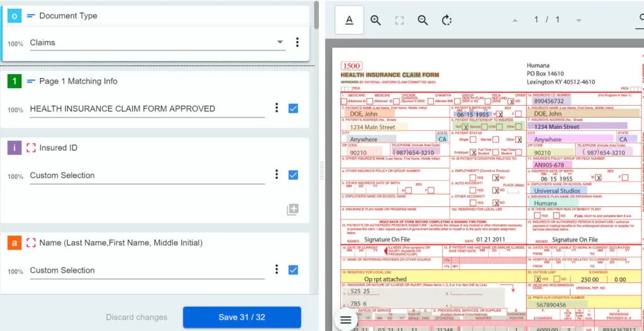Click the blue 'o' Document Type badge

pos(14,16)
